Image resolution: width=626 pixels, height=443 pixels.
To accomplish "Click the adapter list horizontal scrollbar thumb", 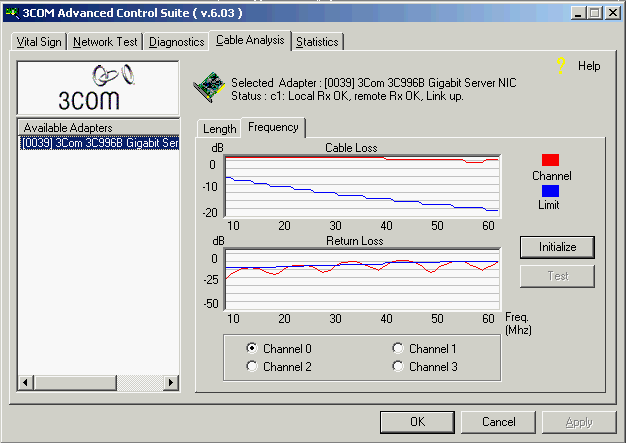I will point(75,382).
